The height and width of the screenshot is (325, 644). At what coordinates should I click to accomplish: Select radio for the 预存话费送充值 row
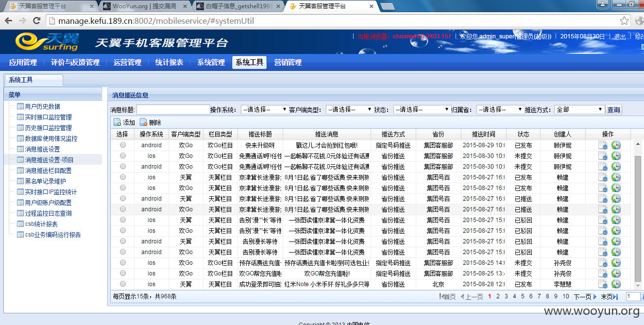[x=123, y=262]
